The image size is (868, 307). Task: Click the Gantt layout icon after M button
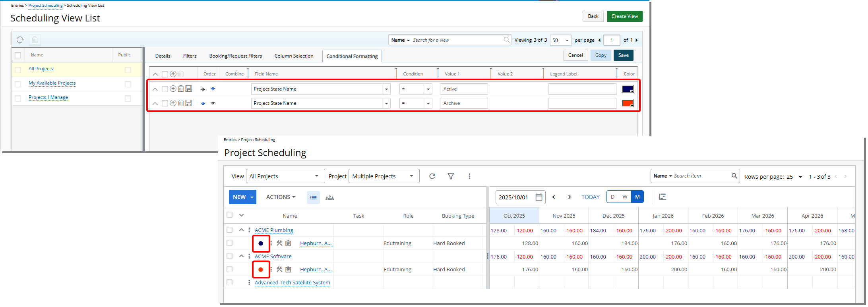[662, 197]
